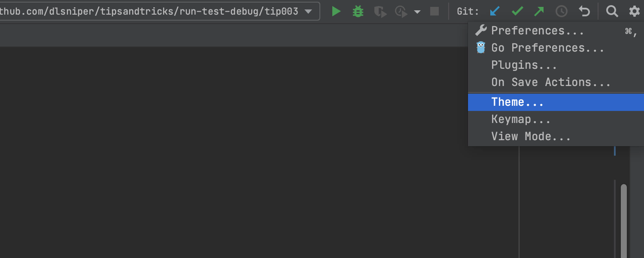Select Go Preferences... menu entry
Image resolution: width=644 pixels, height=258 pixels.
point(547,48)
